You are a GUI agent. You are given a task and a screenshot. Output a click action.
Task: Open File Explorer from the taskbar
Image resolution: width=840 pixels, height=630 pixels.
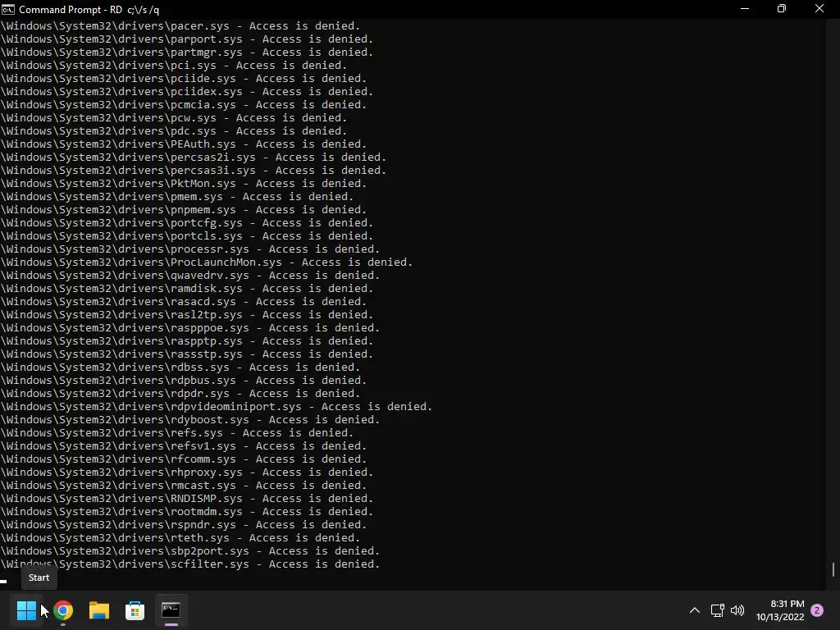[x=99, y=609]
